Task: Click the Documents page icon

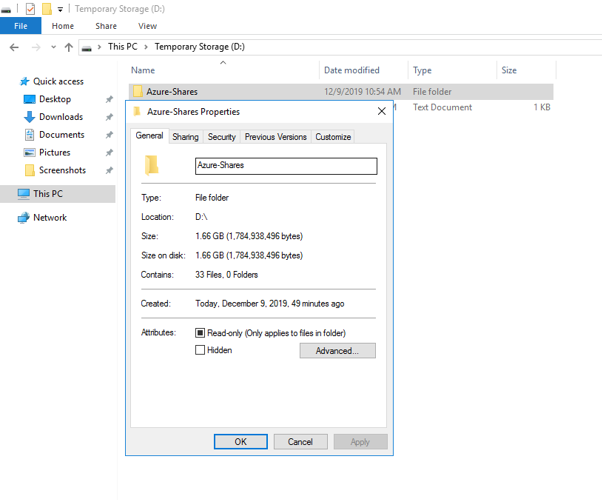Action: point(29,135)
